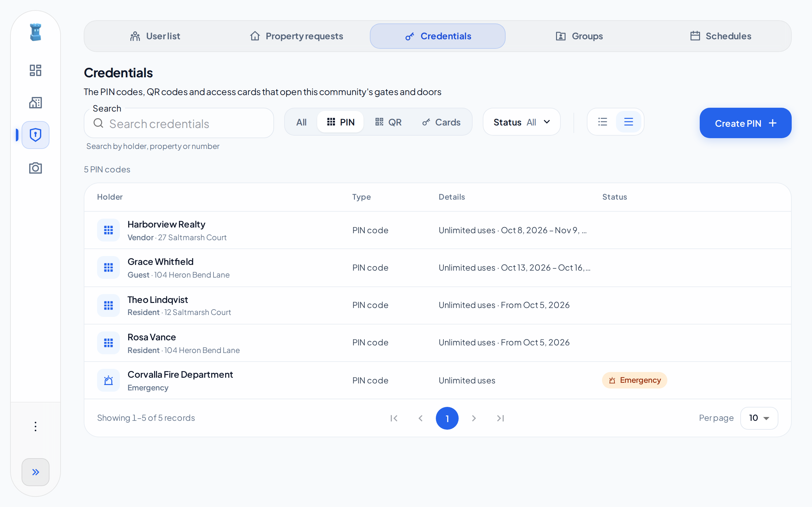
Task: Open the three-dot more menu in sidebar
Action: (x=35, y=427)
